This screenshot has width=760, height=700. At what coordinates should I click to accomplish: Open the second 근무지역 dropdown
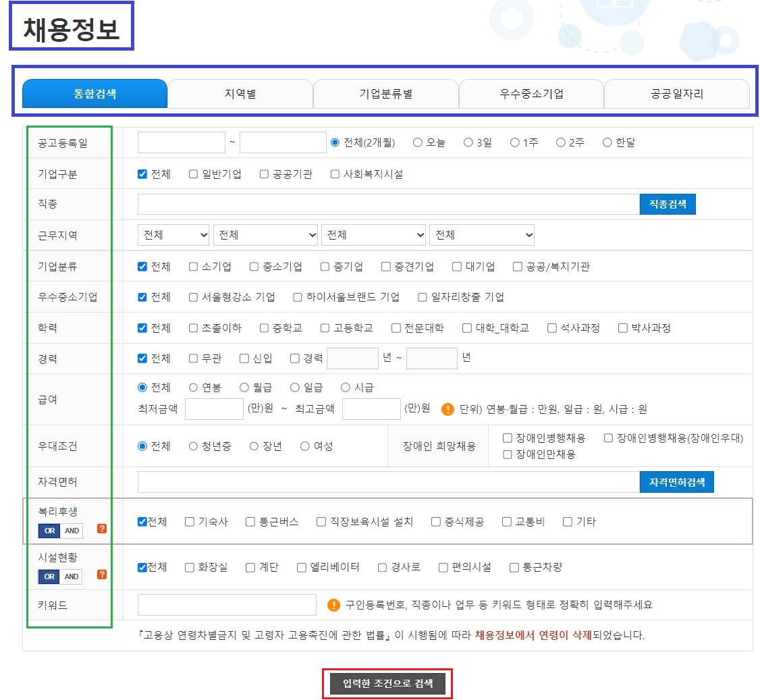[x=266, y=235]
